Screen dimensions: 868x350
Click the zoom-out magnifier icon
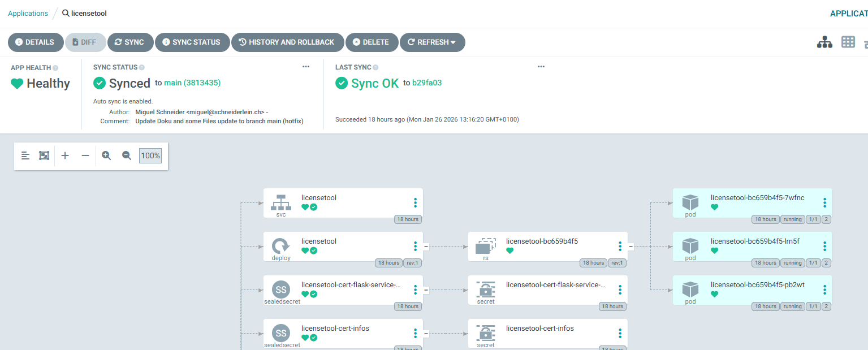pyautogui.click(x=126, y=155)
